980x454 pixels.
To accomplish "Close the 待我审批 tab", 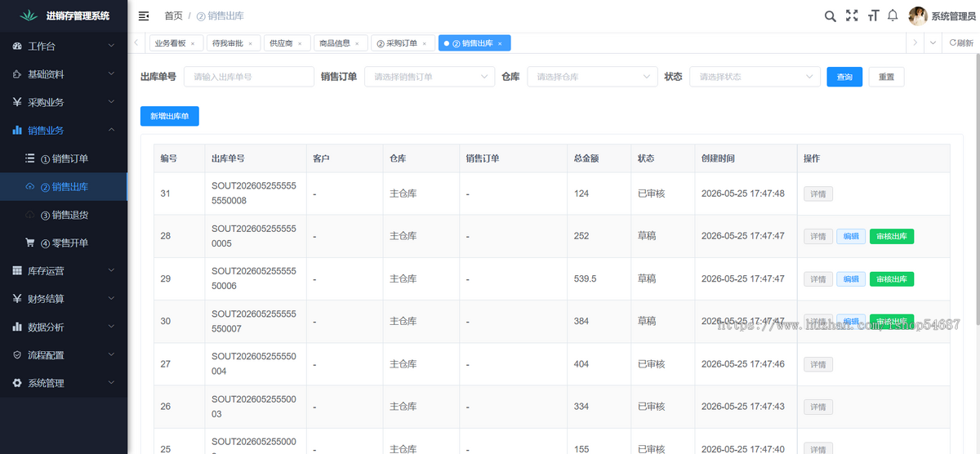I will point(250,43).
